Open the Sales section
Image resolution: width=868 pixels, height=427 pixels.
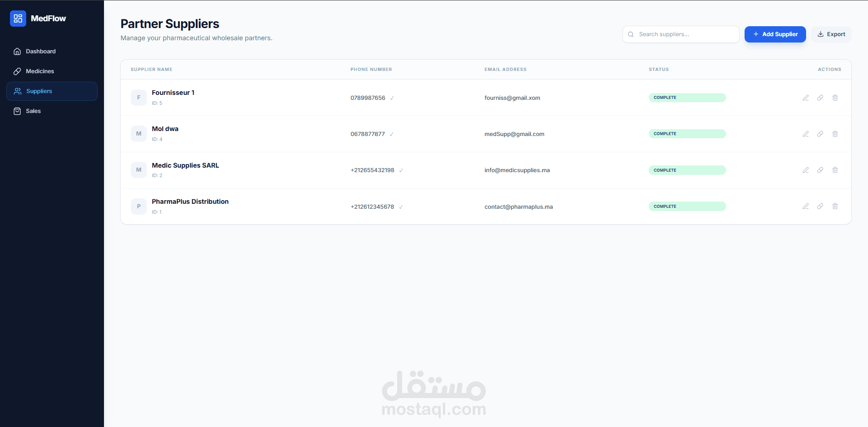coord(52,111)
